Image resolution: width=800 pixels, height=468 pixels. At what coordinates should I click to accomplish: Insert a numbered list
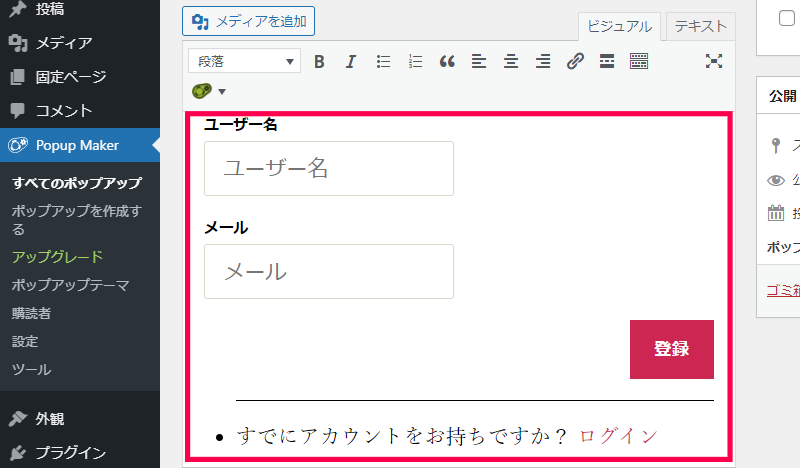coord(415,62)
